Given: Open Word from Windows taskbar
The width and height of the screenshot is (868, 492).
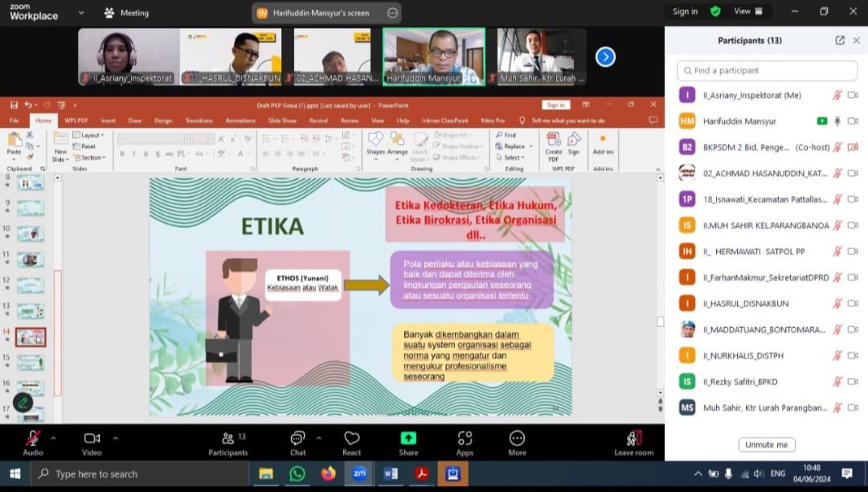Looking at the screenshot, I should (x=391, y=474).
